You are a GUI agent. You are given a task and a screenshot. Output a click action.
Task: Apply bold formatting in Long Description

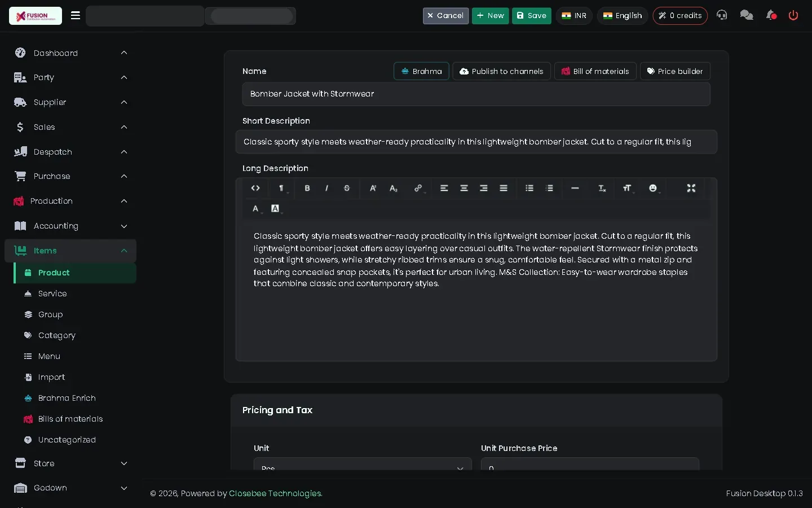(x=307, y=189)
